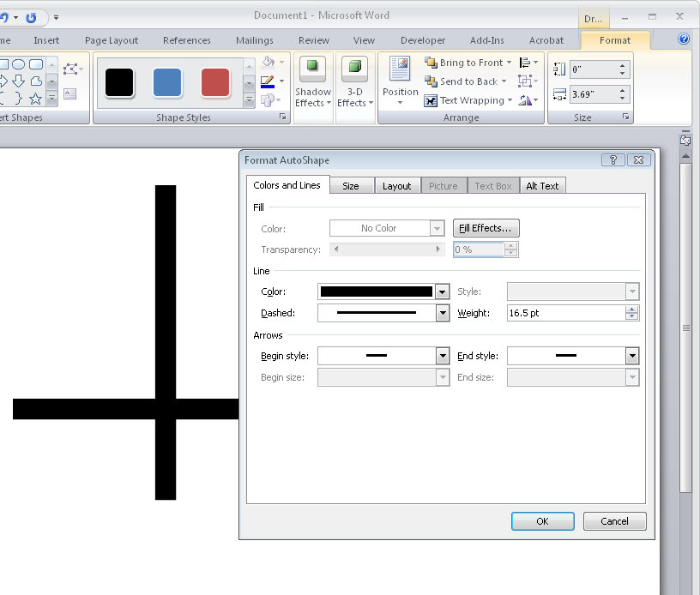Screen dimensions: 700x595
Task: Open the Review ribbon tab
Action: click(314, 40)
